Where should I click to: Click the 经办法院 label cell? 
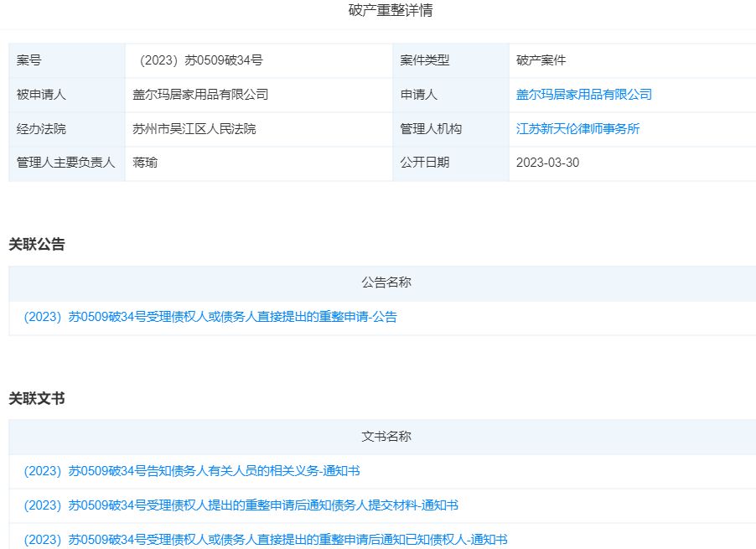41,129
